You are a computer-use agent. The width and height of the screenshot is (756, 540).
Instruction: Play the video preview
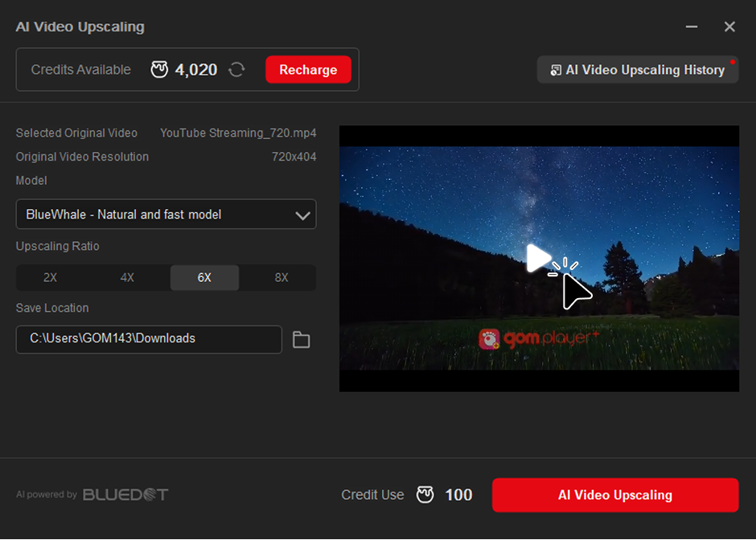[x=538, y=258]
